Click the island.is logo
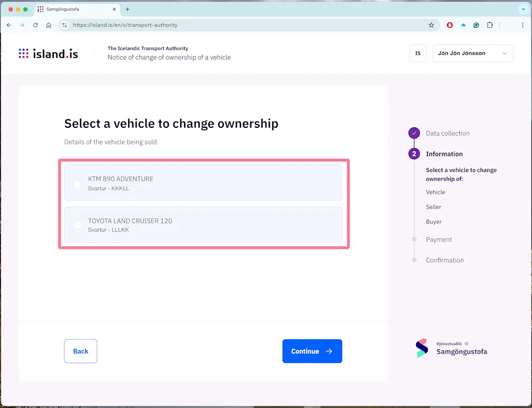The height and width of the screenshot is (408, 532). 48,53
